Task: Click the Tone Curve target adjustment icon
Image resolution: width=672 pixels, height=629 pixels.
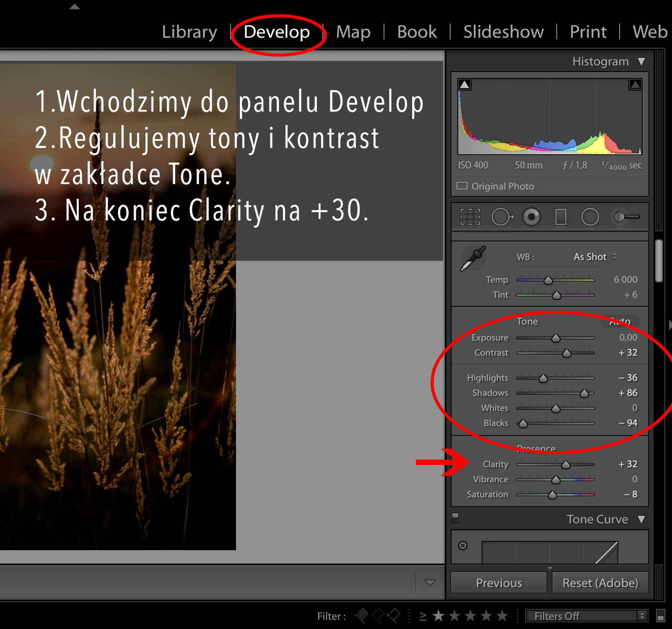Action: coord(463,546)
